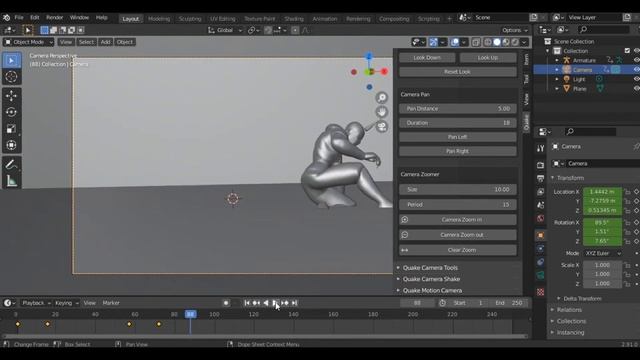Open the Object Mode dropdown
640x360 pixels.
pyautogui.click(x=29, y=42)
